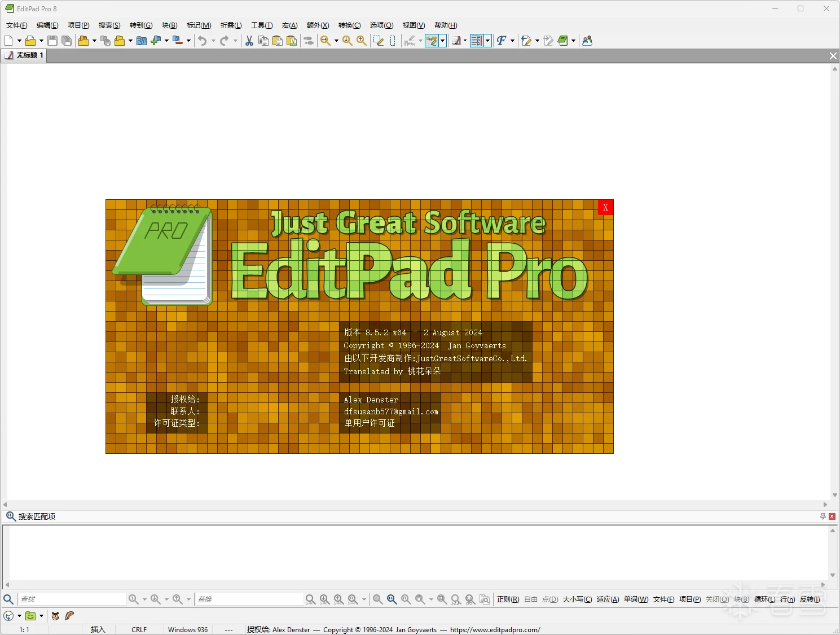Click the Copy icon in toolbar

coord(263,41)
